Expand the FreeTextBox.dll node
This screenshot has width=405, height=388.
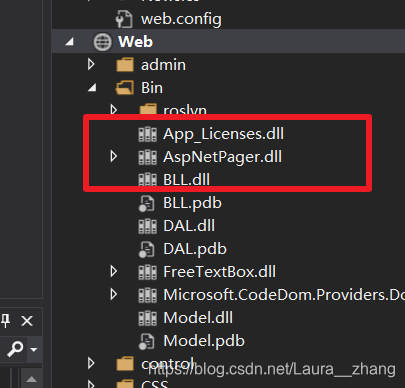114,271
